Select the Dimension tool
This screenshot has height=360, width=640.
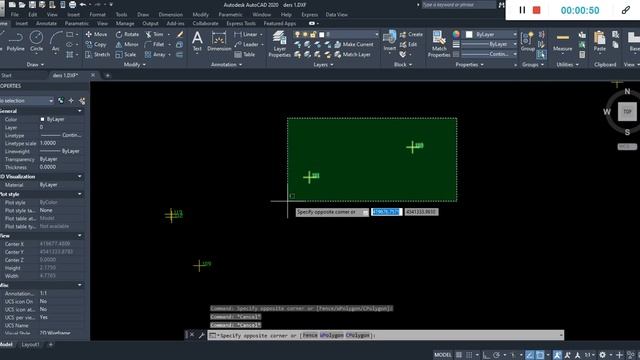[219, 42]
